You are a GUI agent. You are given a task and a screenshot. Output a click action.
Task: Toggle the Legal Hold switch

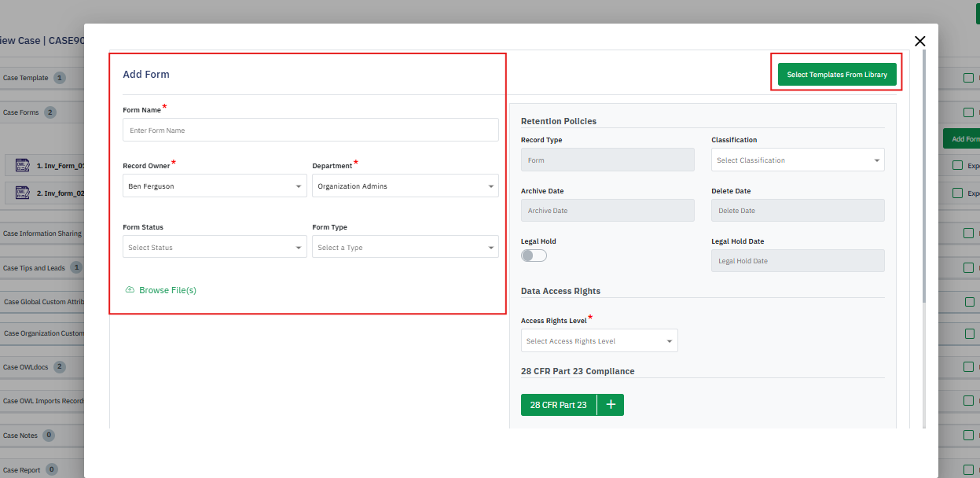pyautogui.click(x=534, y=256)
